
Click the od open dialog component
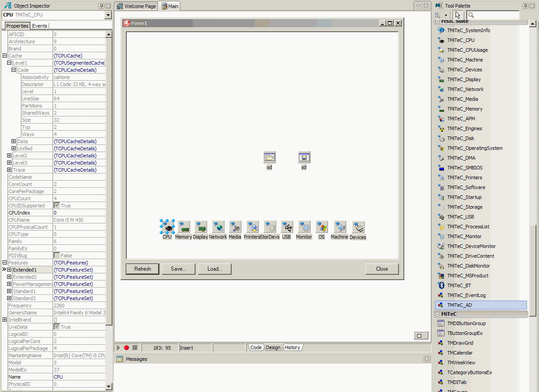(269, 157)
